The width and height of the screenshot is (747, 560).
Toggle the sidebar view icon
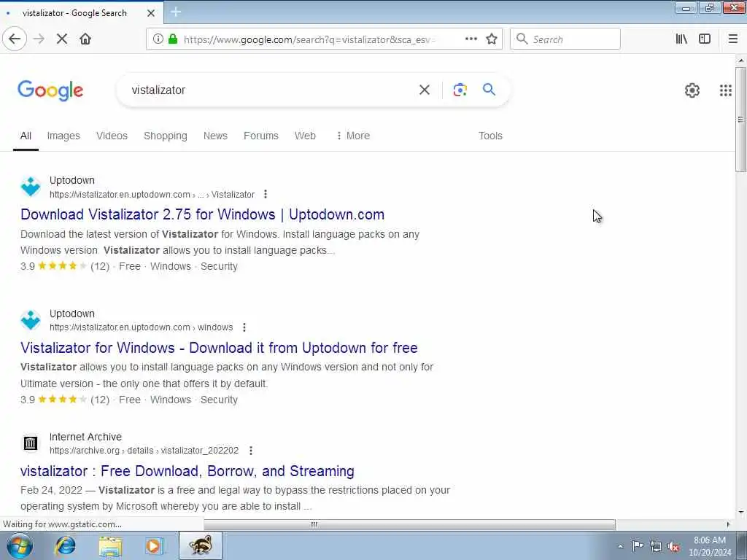click(x=705, y=39)
